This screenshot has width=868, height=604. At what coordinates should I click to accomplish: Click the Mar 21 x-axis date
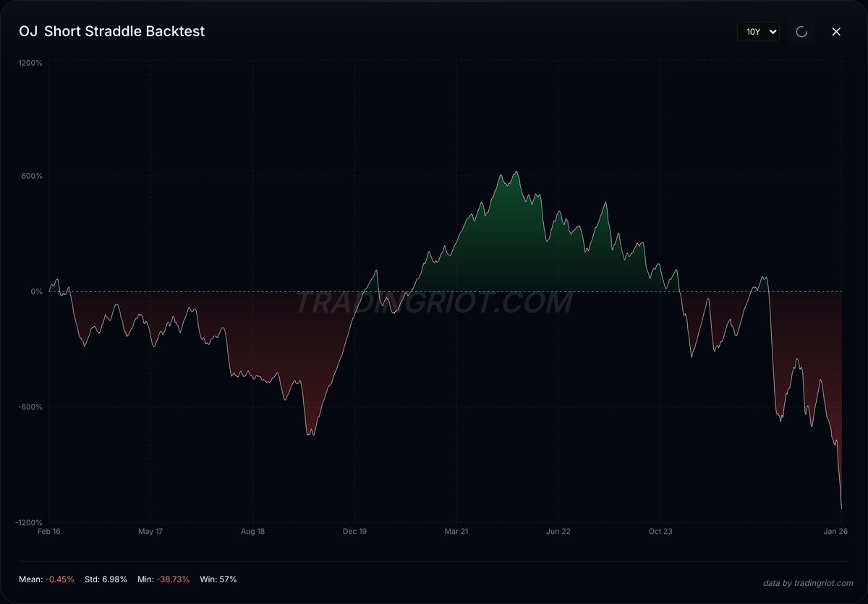click(456, 532)
